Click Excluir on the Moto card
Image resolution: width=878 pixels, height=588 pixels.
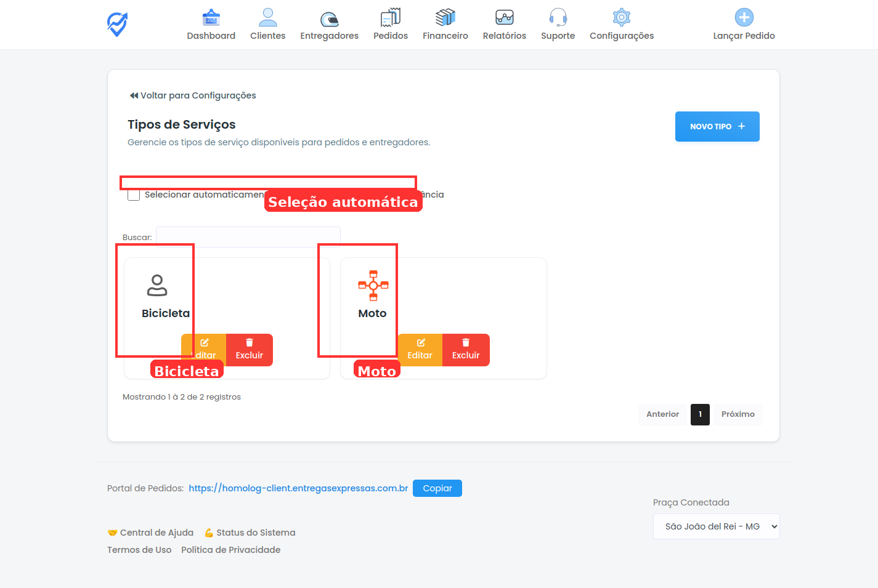pyautogui.click(x=465, y=350)
